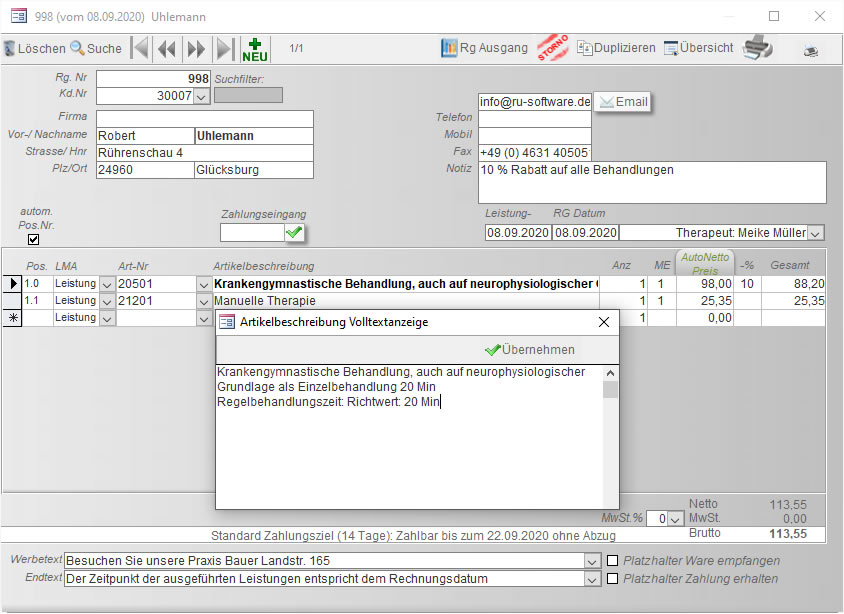Screen dimensions: 844x614
Task: Create a new entry with NEU icon
Action: [255, 48]
